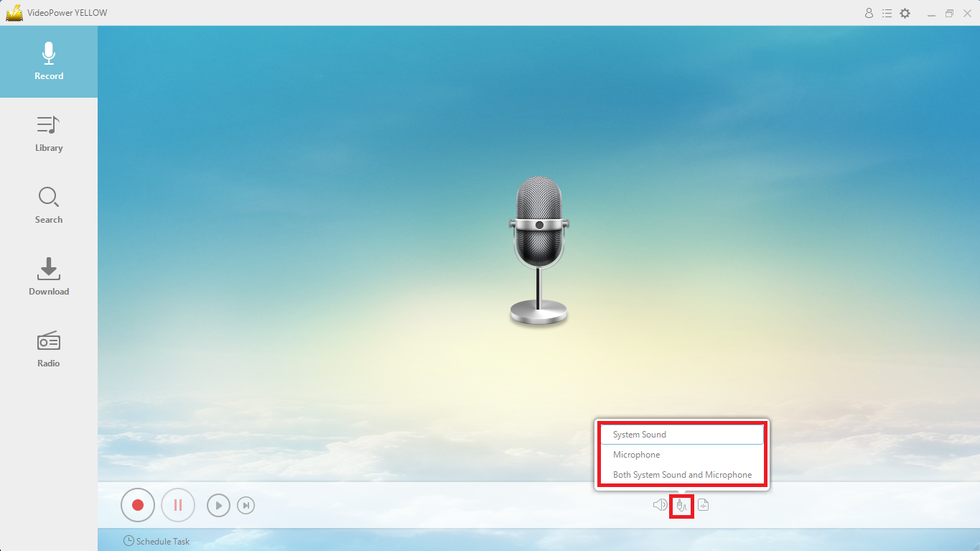Click the VideoPower YELLOW logo icon

14,13
